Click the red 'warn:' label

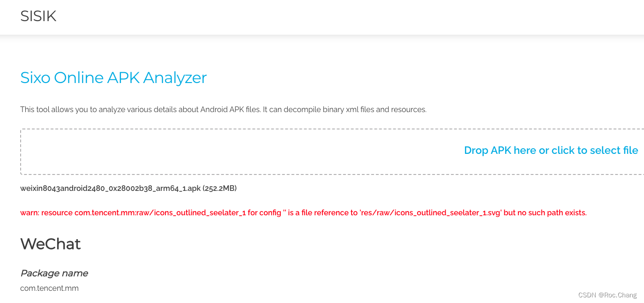click(30, 213)
